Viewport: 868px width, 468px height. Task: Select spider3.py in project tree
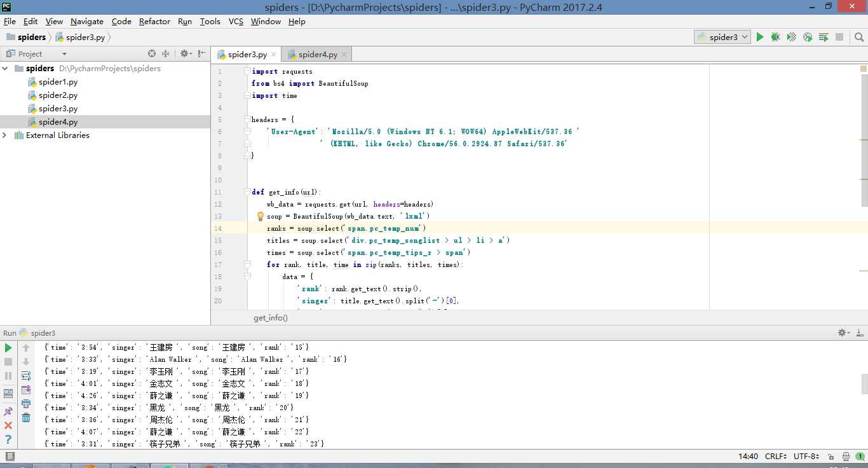58,109
